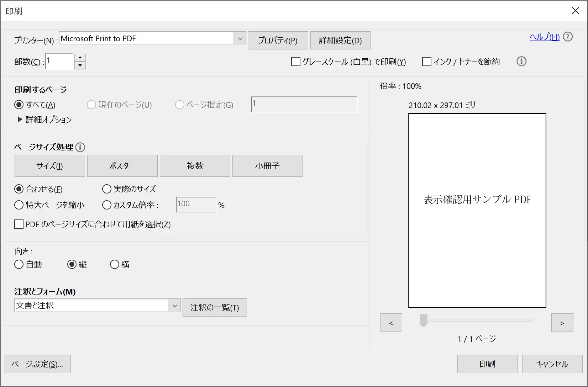Select the カスタム倍率 radio button

coord(107,205)
